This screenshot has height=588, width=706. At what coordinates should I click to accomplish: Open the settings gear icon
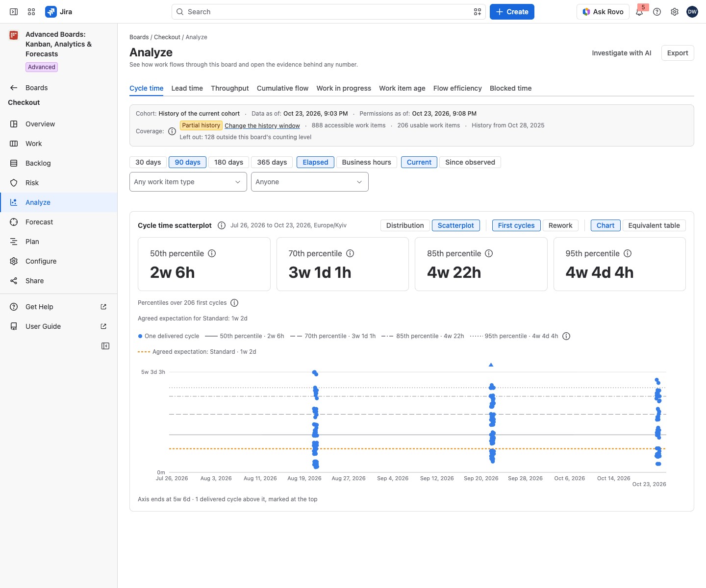pos(675,12)
